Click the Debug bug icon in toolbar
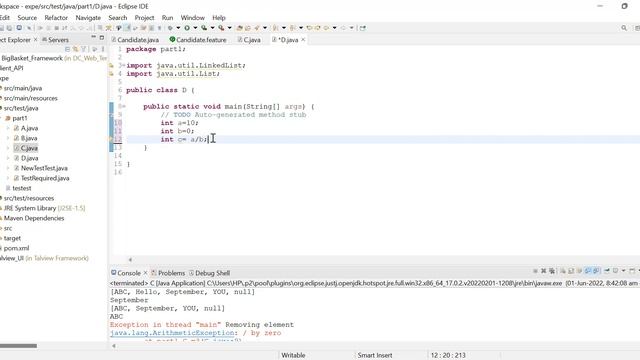The image size is (640, 360). [x=170, y=28]
